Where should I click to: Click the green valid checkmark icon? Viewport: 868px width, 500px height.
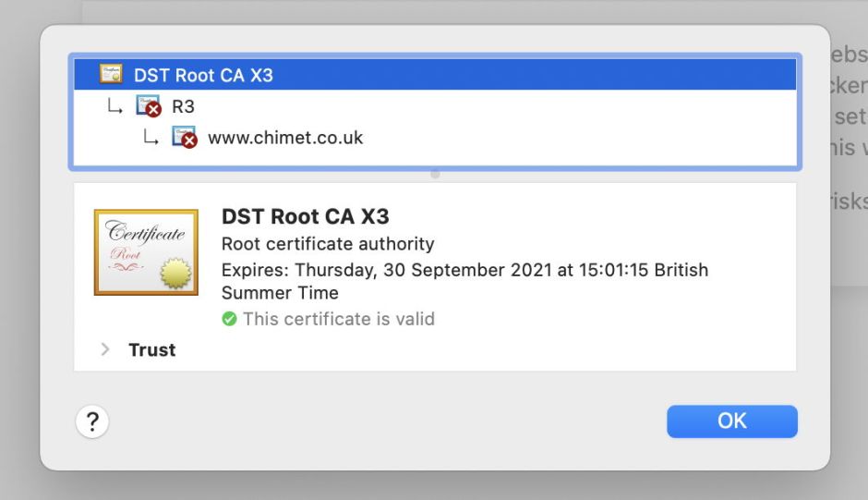[229, 319]
